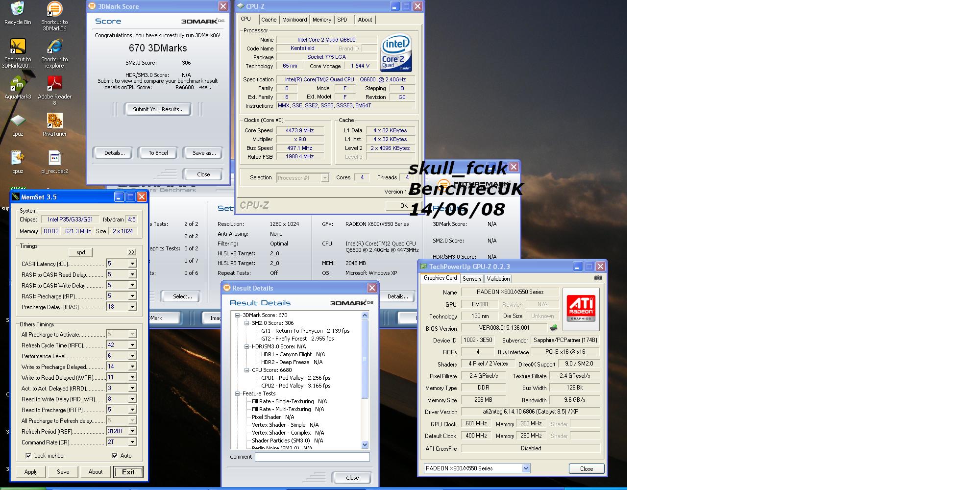Switch to the Sensors tab in GPU-Z
Screen dimensions: 980x490
click(472, 279)
